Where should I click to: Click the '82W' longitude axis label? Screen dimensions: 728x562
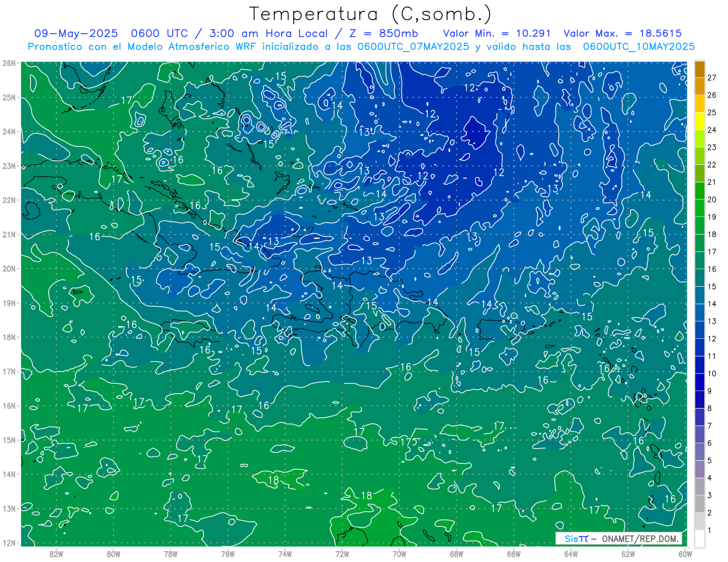click(56, 553)
